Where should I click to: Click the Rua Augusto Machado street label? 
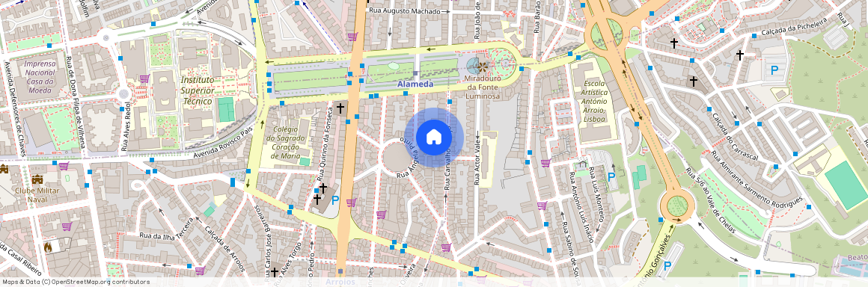point(405,11)
